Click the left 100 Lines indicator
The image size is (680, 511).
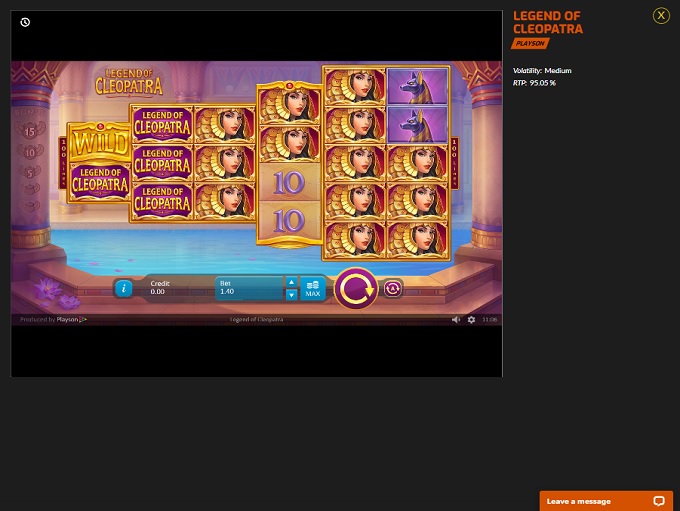(x=64, y=149)
